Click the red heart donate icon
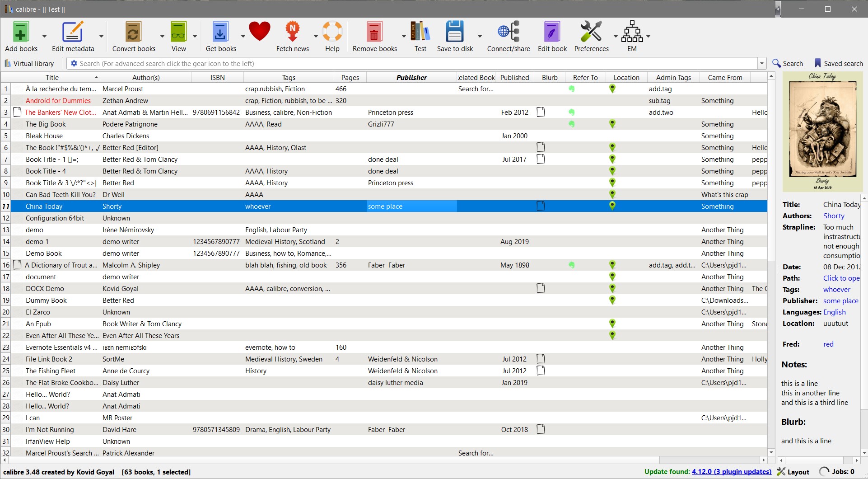 click(259, 32)
